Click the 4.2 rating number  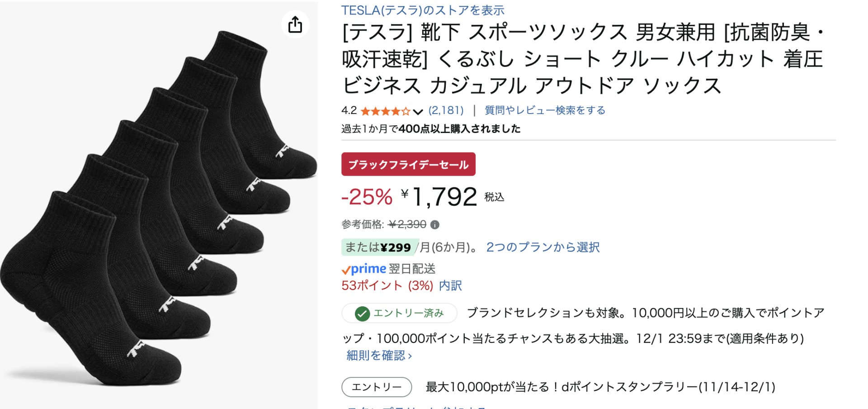coord(349,110)
